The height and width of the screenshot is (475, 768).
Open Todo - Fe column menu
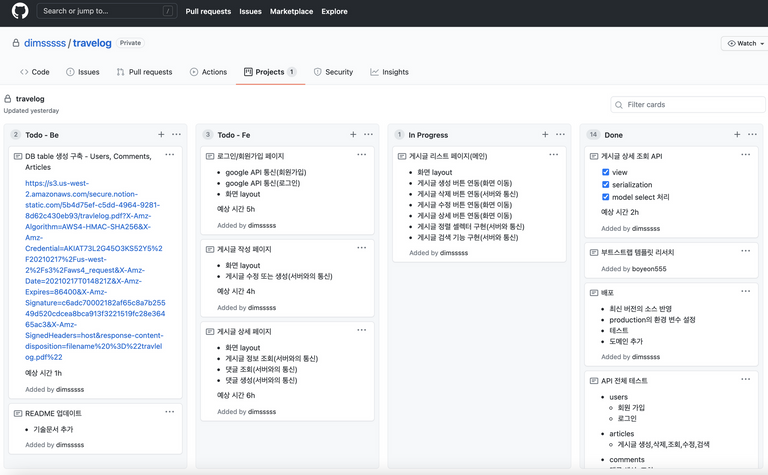(368, 134)
